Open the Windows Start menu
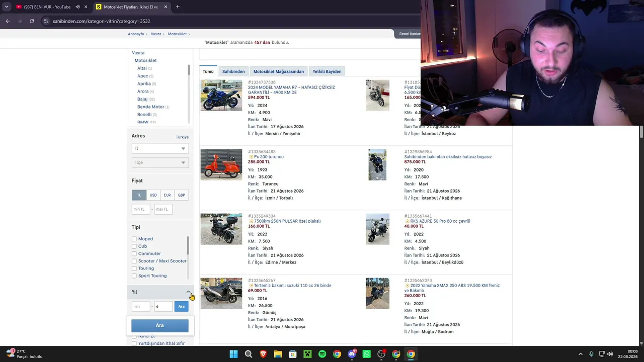Image resolution: width=644 pixels, height=362 pixels. (x=233, y=354)
